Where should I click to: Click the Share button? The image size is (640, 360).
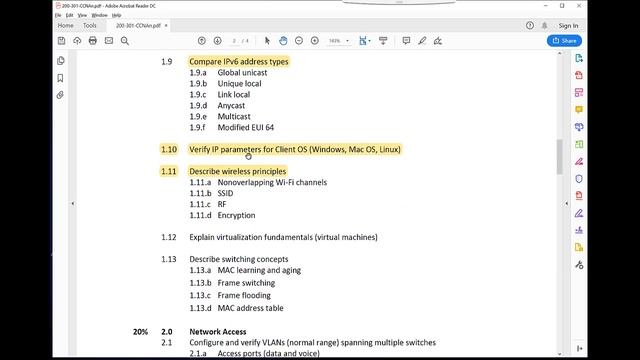[564, 41]
